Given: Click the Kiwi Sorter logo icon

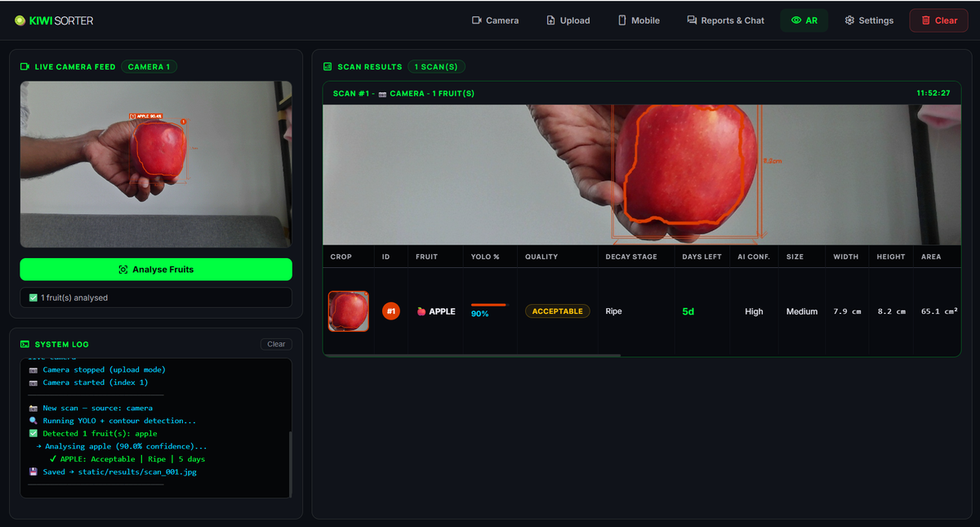Looking at the screenshot, I should point(20,20).
